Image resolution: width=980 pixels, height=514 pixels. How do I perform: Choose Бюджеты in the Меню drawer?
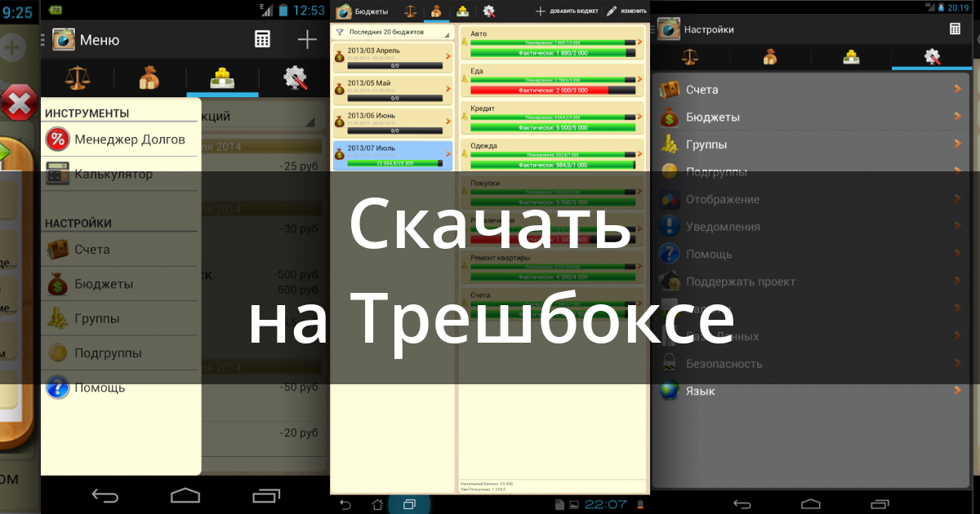click(120, 284)
